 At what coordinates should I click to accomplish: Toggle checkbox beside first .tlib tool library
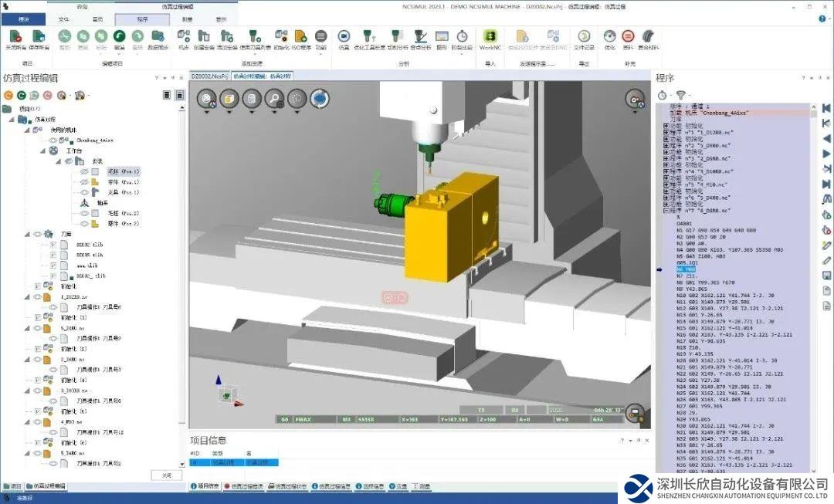tap(53, 244)
